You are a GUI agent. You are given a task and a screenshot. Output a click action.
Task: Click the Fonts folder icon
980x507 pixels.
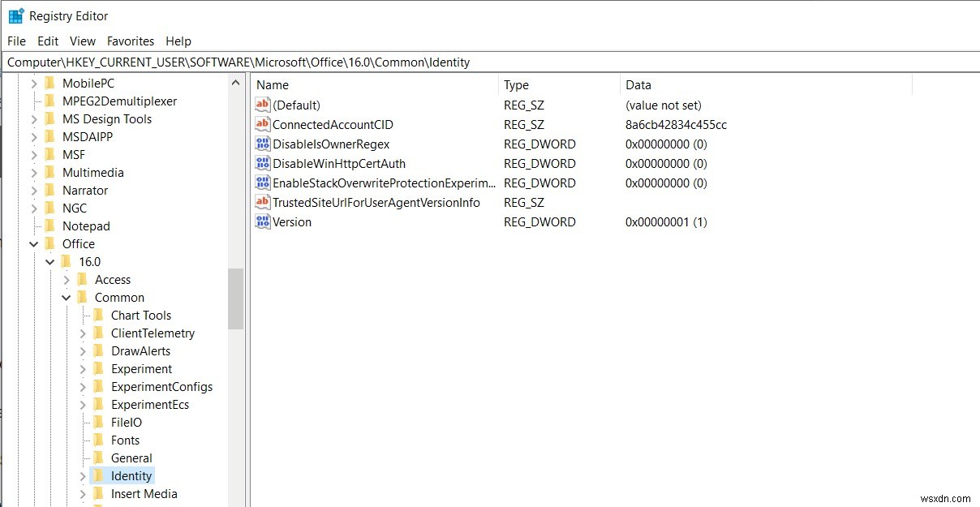[x=99, y=440]
